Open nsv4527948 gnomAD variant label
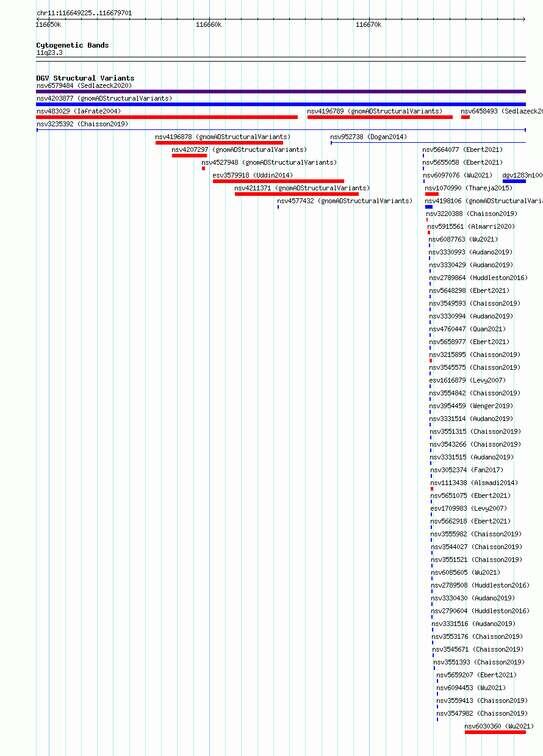543x756 pixels. (269, 162)
